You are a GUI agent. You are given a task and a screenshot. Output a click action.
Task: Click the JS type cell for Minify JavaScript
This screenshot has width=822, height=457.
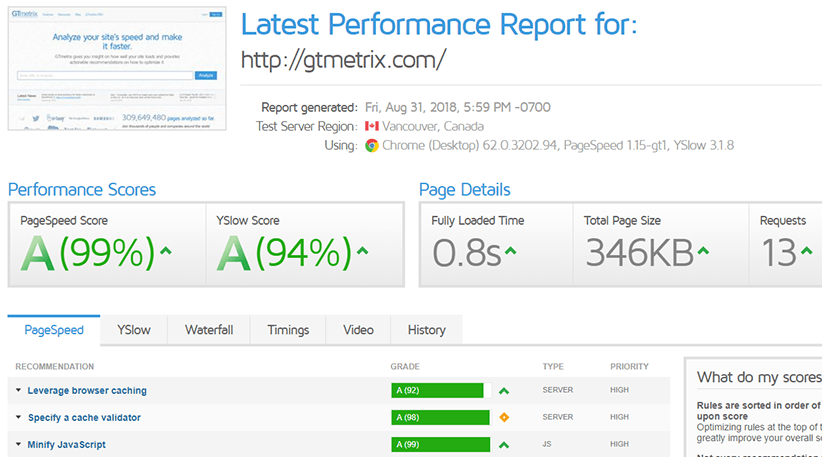[x=547, y=444]
